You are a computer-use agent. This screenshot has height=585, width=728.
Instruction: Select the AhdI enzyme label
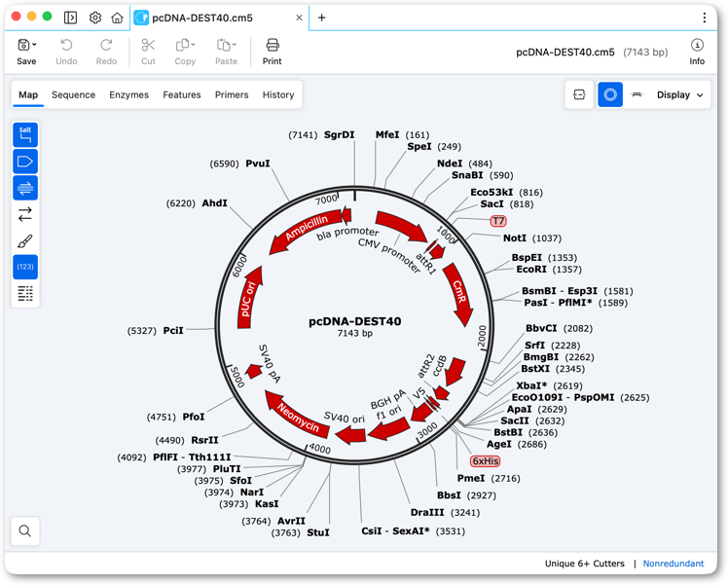[x=214, y=203]
